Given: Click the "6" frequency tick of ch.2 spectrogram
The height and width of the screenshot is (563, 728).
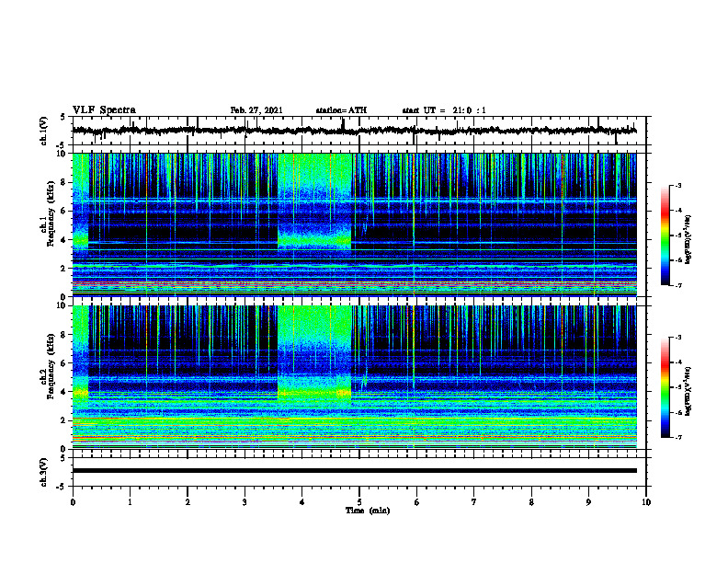Looking at the screenshot, I should (65, 363).
